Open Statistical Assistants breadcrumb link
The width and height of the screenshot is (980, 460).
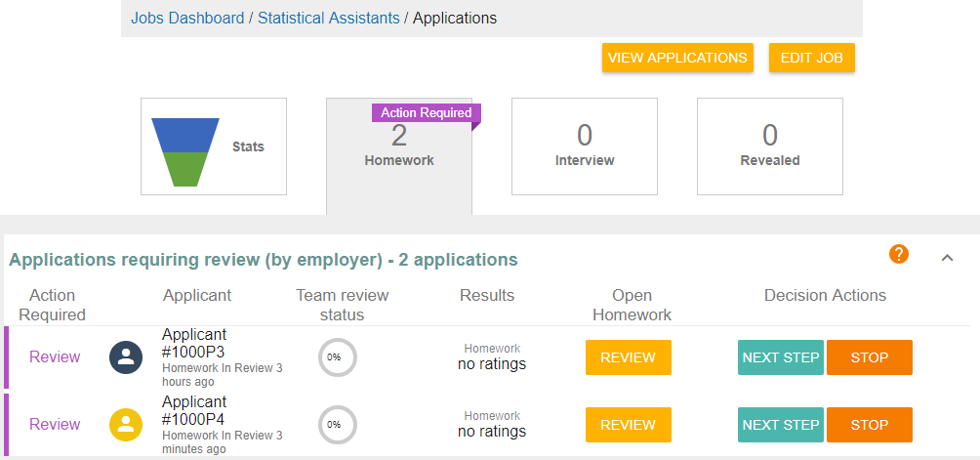(328, 19)
